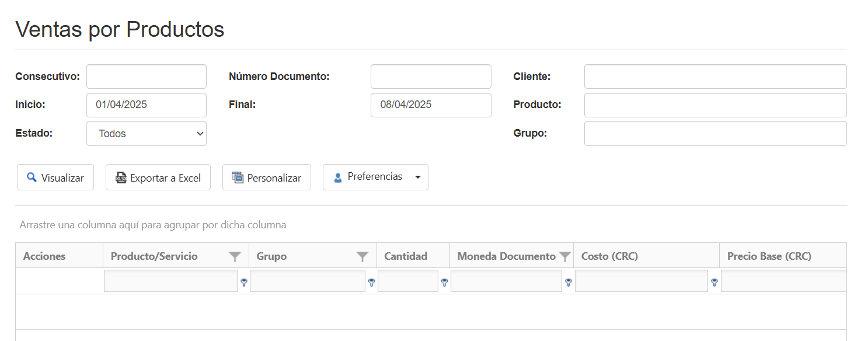
Task: Click the filter box under Costo (CRC)
Action: 642,281
